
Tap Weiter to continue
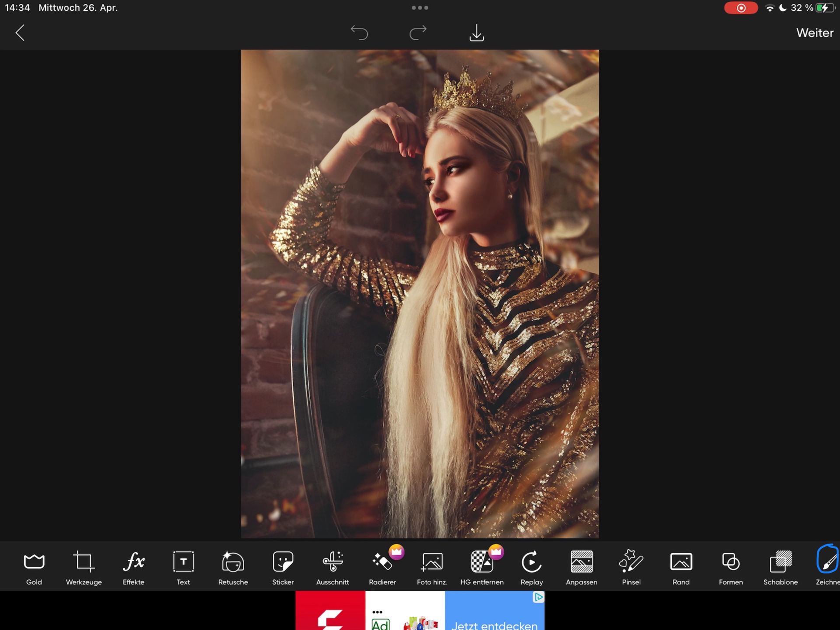815,33
